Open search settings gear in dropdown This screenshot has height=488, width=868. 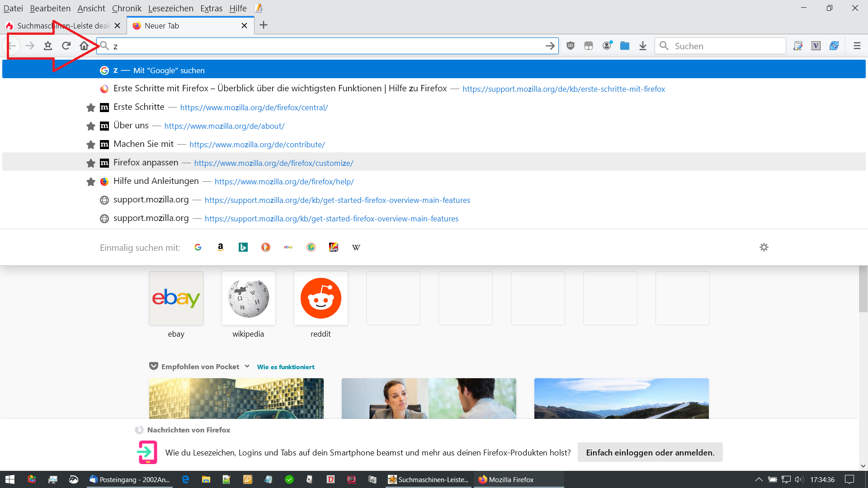pos(764,247)
